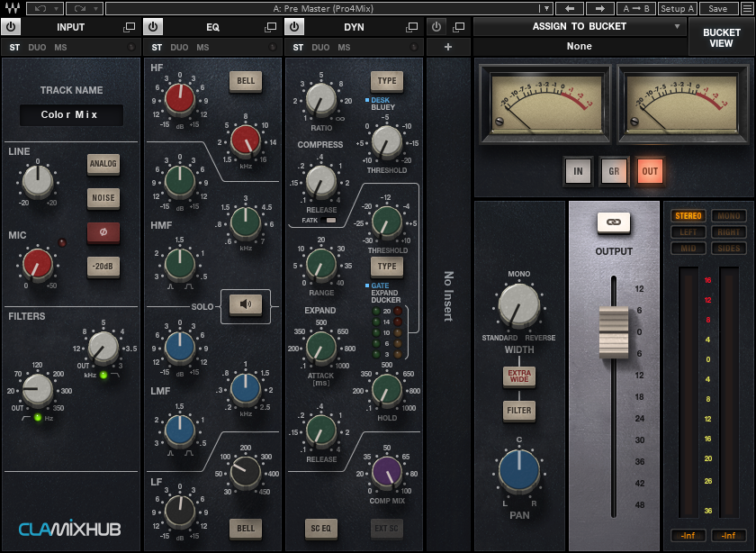
Task: Click the redo arrow icon
Action: [x=80, y=8]
